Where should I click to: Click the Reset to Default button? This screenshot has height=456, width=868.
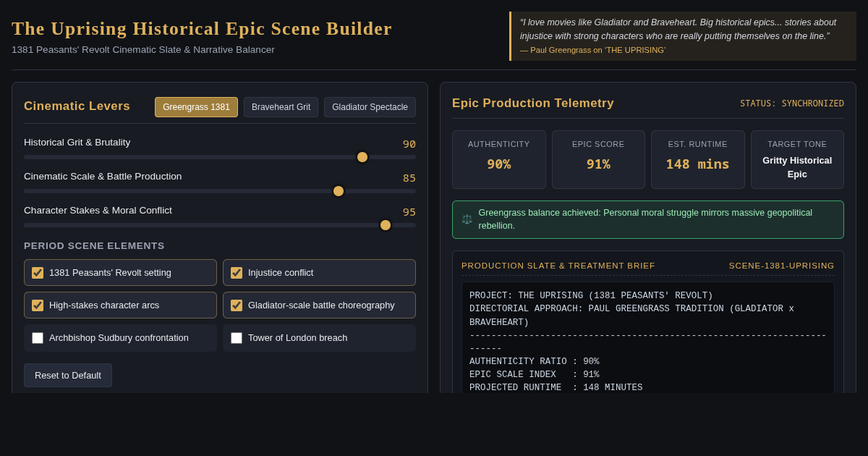[68, 375]
